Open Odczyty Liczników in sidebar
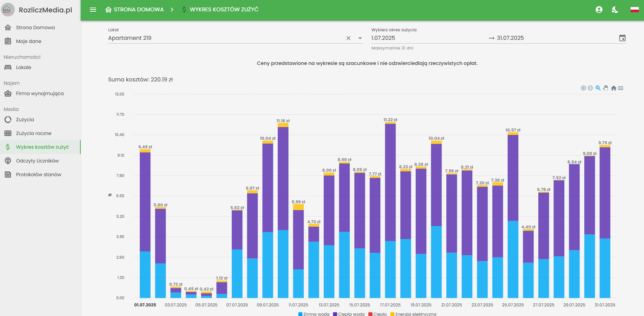Viewport: 644px width, 316px height. (37, 161)
